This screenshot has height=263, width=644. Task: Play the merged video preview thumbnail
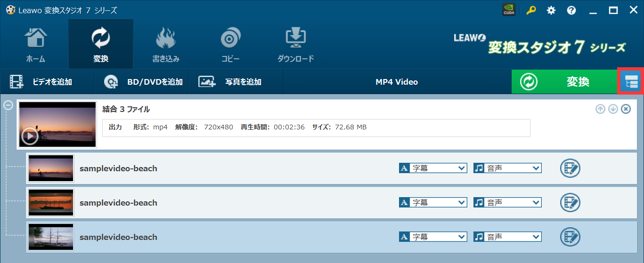coord(29,136)
